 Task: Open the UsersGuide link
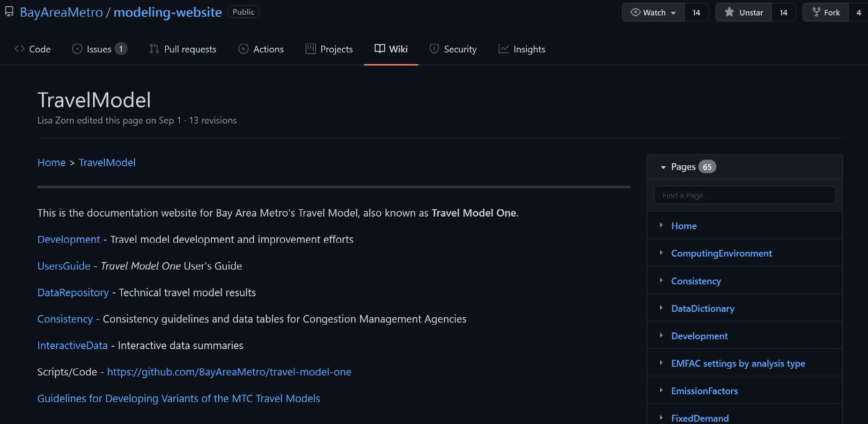click(64, 266)
